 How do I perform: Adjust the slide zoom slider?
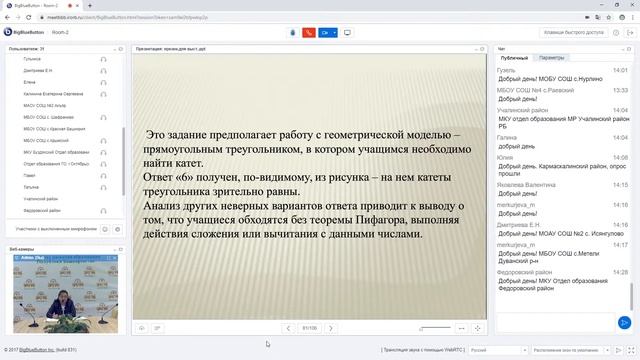(x=435, y=328)
